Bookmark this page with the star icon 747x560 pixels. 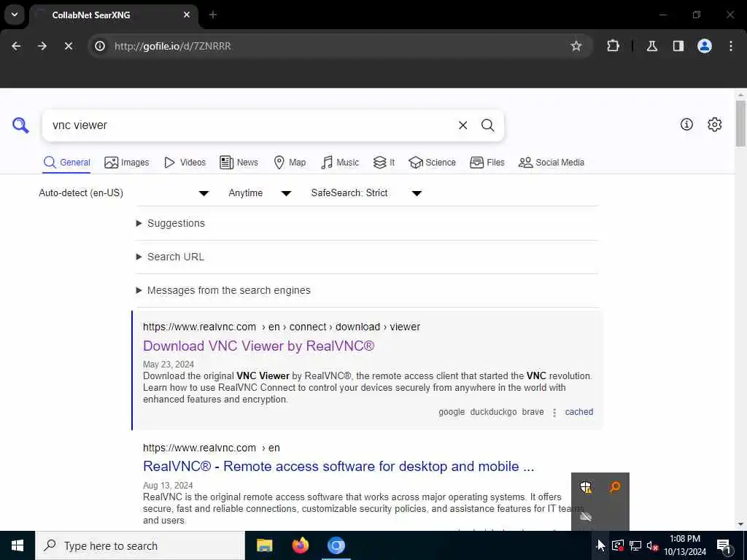[576, 46]
